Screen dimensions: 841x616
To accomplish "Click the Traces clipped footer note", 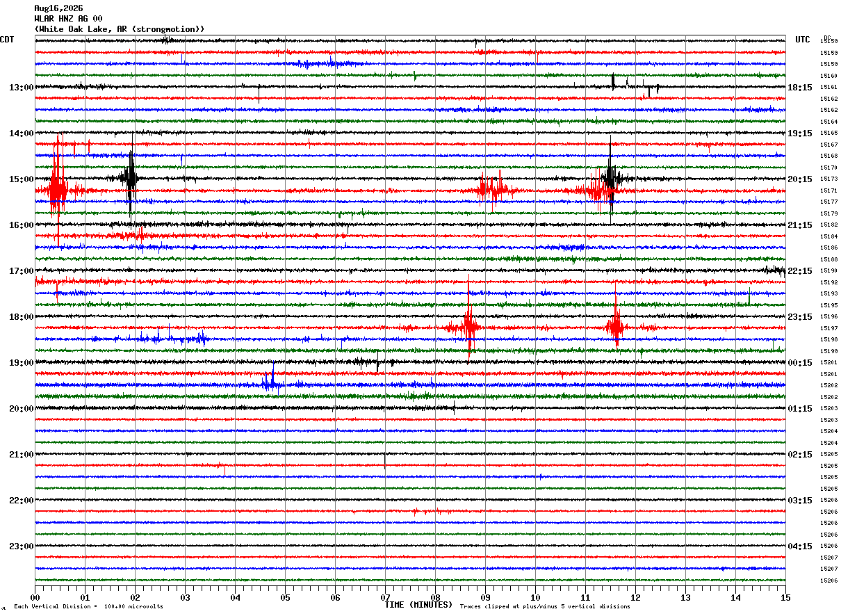I will (x=545, y=607).
